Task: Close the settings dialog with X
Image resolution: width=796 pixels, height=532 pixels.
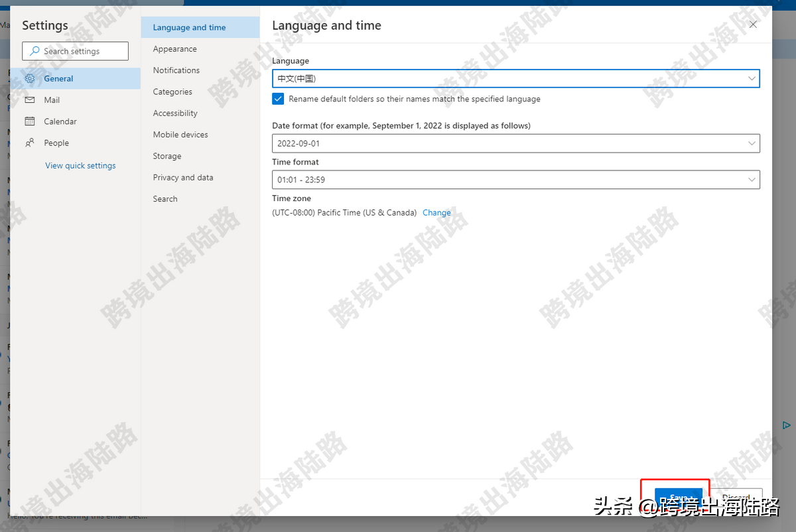Action: (753, 25)
